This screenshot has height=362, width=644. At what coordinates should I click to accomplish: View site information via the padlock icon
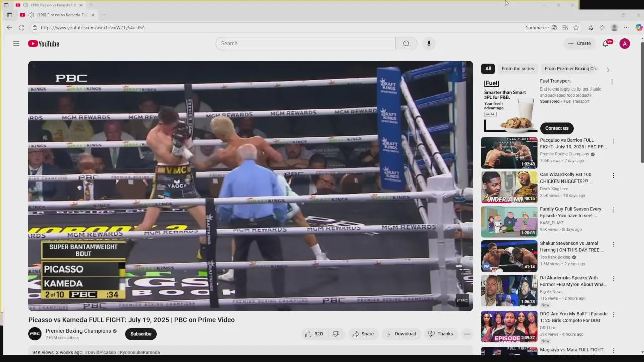[x=34, y=28]
